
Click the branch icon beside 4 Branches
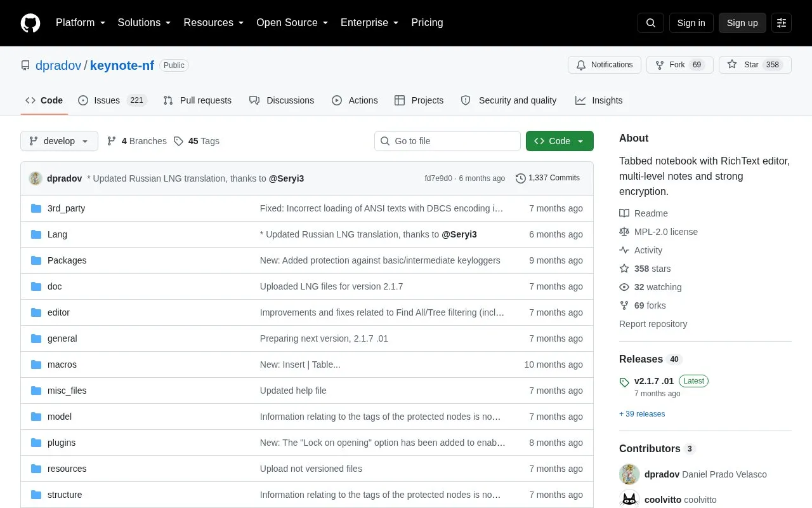[x=112, y=141]
